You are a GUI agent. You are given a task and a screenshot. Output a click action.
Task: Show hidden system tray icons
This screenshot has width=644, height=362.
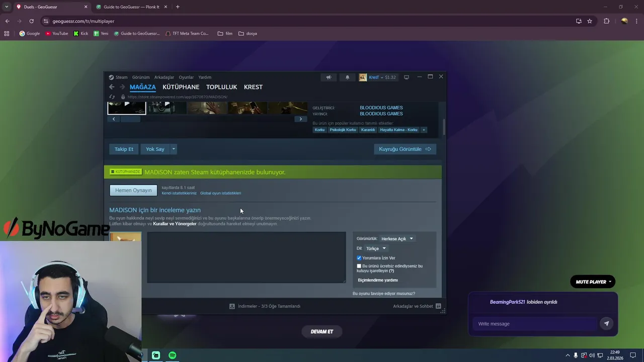(568, 355)
